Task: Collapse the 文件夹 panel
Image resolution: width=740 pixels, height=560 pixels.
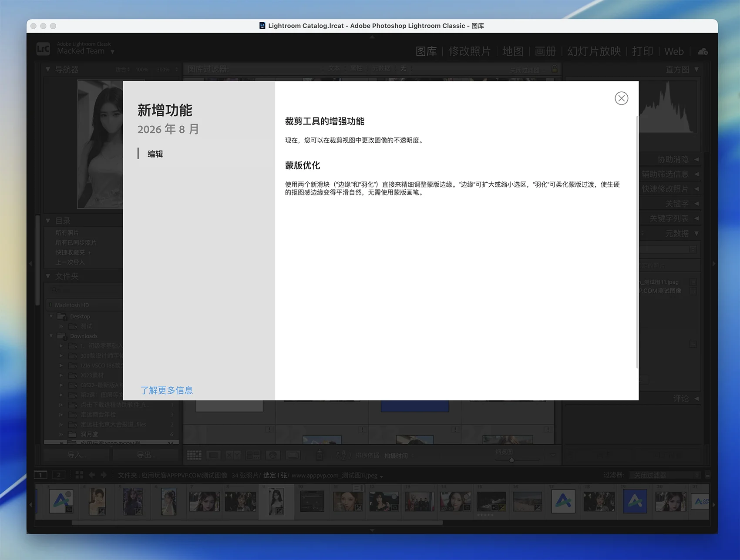Action: click(x=48, y=276)
